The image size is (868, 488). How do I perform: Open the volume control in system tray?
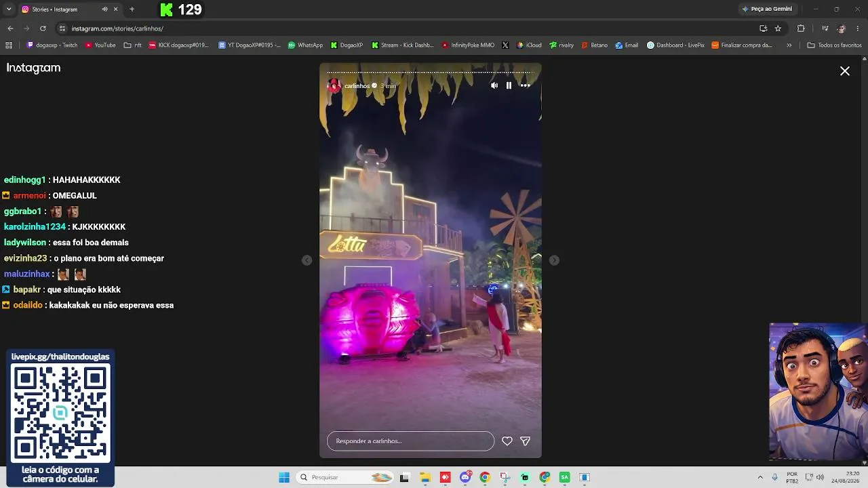point(820,477)
